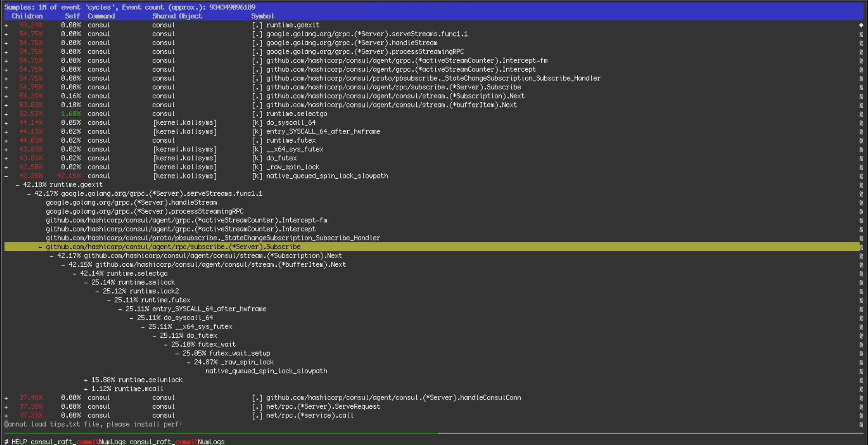The image size is (868, 445).
Task: Expand the runtime.goexit top row with plus
Action: point(6,25)
